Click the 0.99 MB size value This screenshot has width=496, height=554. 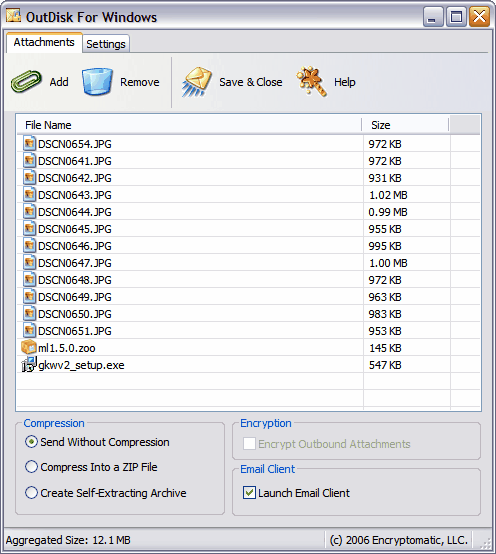388,212
